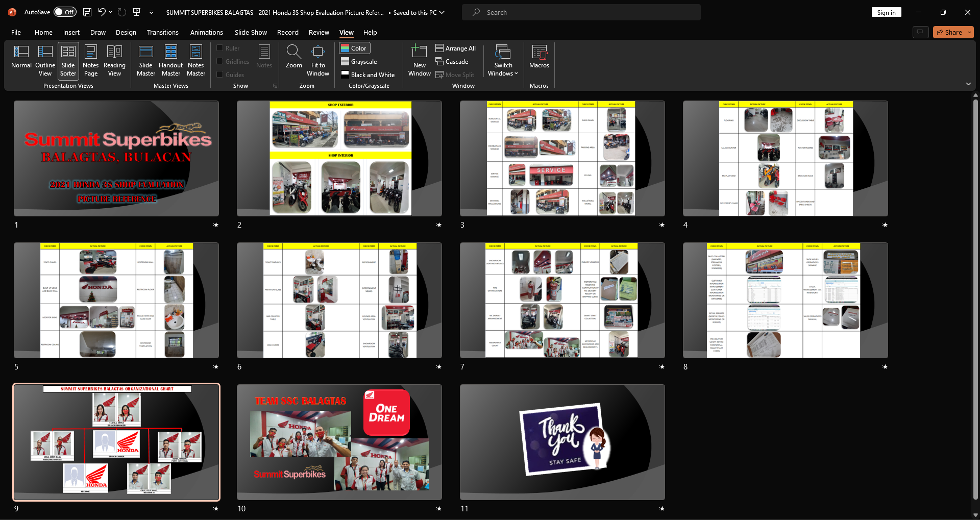The width and height of the screenshot is (980, 520).
Task: Open the Home tab
Action: click(43, 32)
